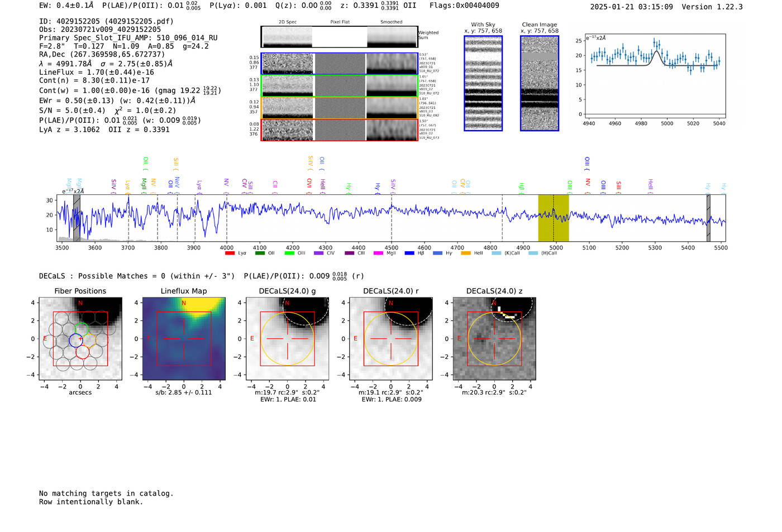
Task: Select the timestamp 2025-01-21 03:15:09
Action: 631,7
